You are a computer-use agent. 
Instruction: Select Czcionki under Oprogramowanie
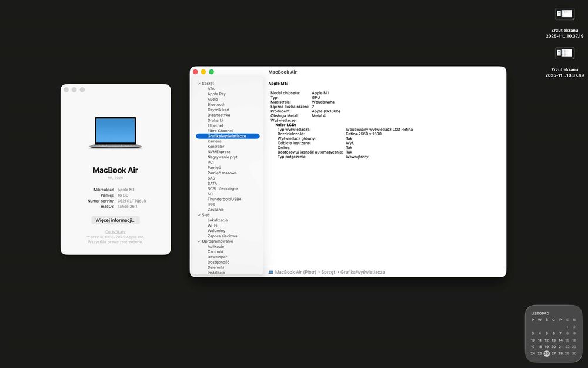[215, 252]
